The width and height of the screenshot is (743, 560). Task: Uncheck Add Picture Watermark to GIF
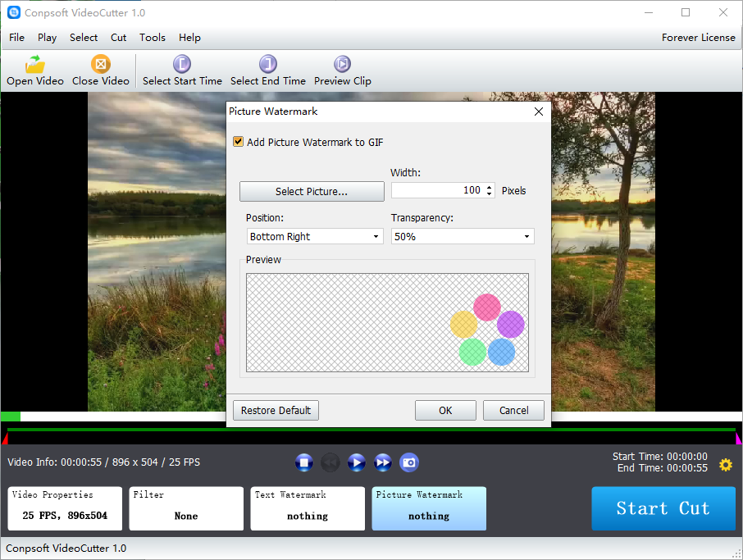pos(239,142)
